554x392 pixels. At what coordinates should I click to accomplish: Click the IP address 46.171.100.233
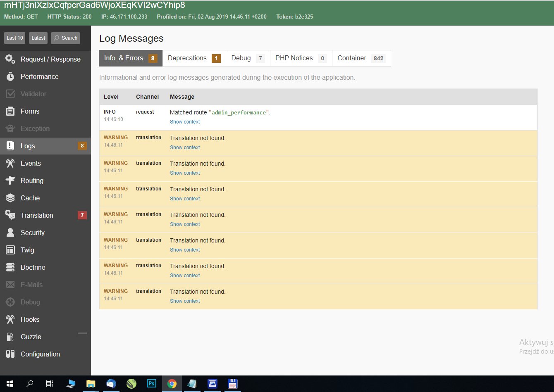coord(129,17)
